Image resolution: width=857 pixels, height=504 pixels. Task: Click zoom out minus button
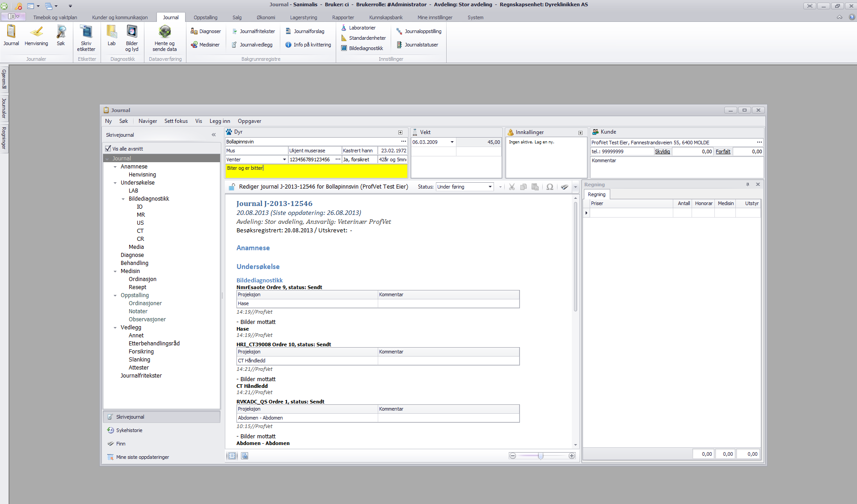click(x=513, y=456)
